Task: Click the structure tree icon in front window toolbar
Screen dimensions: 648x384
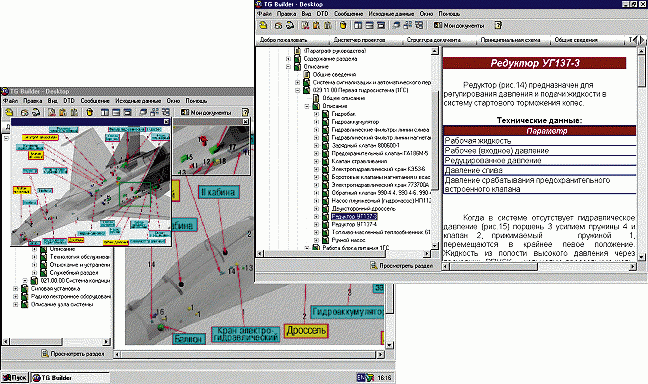Action: click(x=408, y=25)
